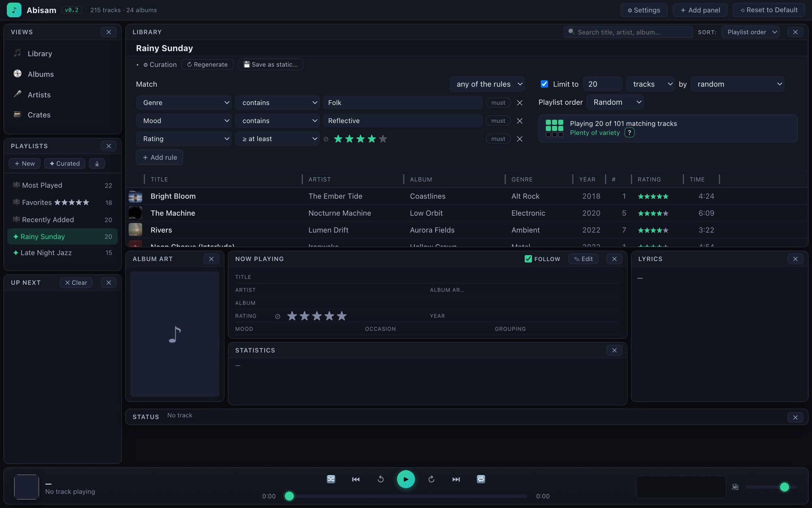The width and height of the screenshot is (812, 508).
Task: Set rule rating to five stars
Action: point(383,139)
